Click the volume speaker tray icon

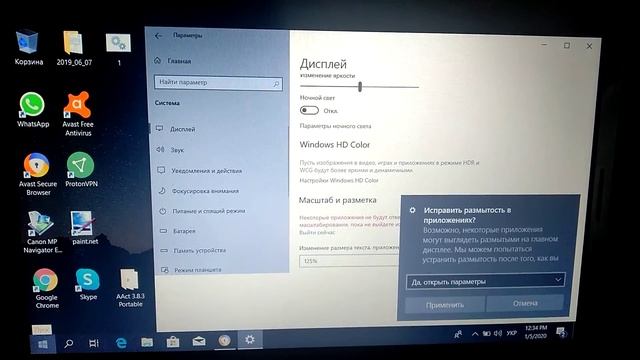(x=498, y=333)
